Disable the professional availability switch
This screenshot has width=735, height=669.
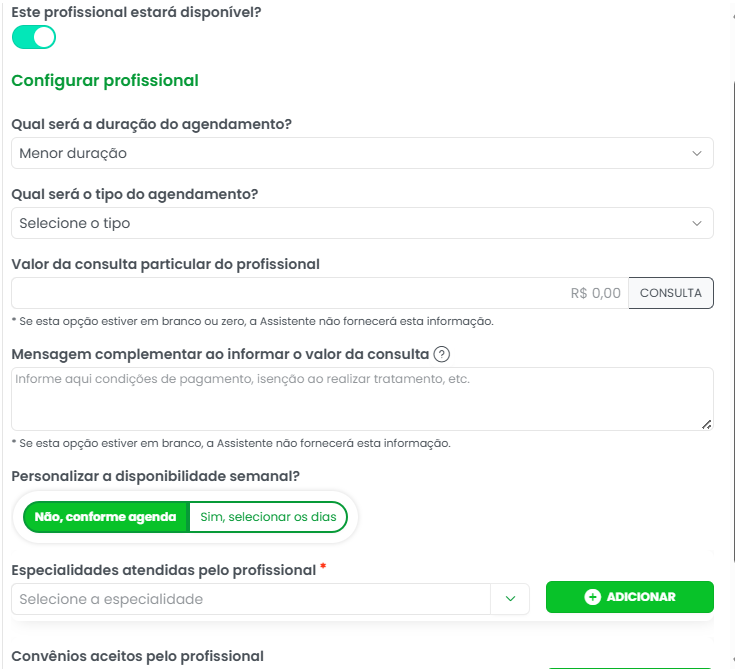(34, 37)
